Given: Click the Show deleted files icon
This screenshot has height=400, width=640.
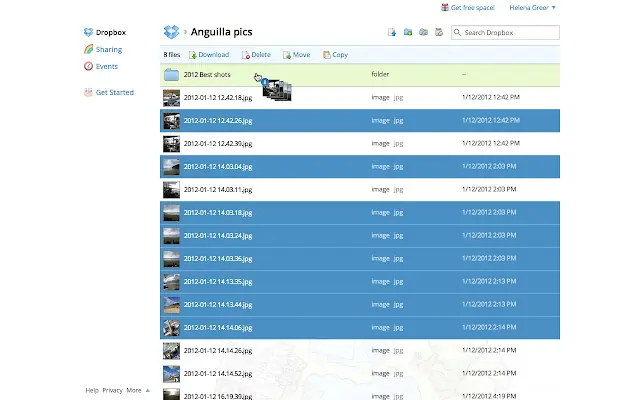Looking at the screenshot, I should point(439,32).
